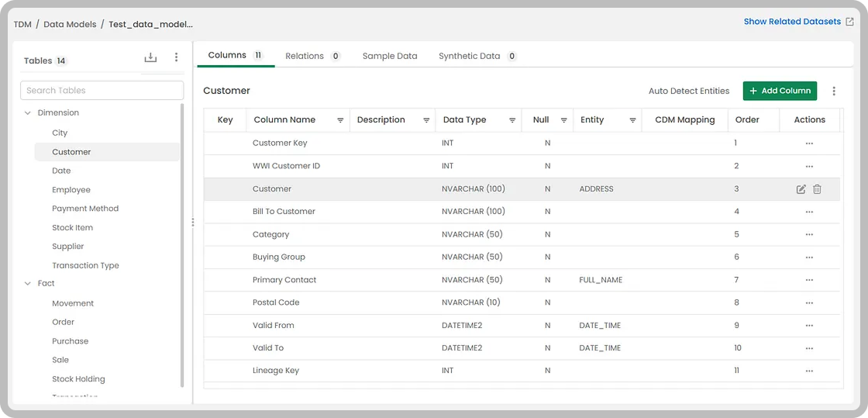
Task: Filter by Null header icon
Action: coord(563,120)
